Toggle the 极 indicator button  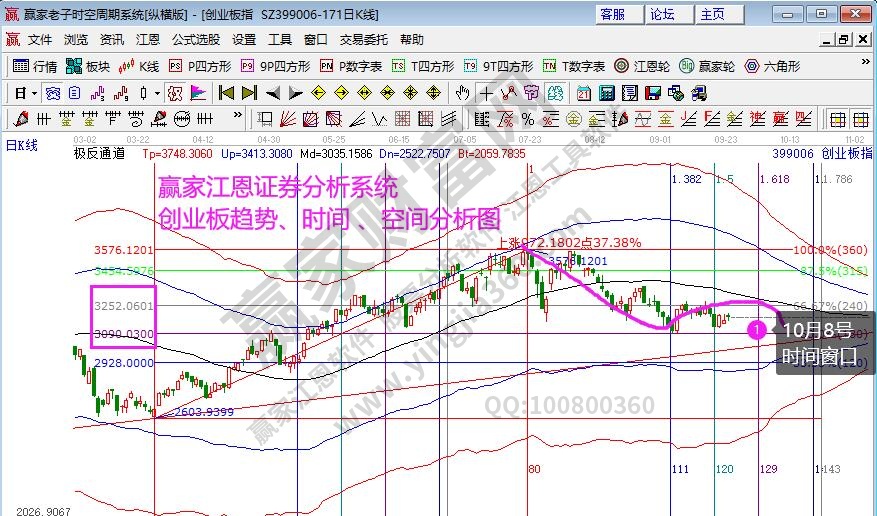point(173,93)
